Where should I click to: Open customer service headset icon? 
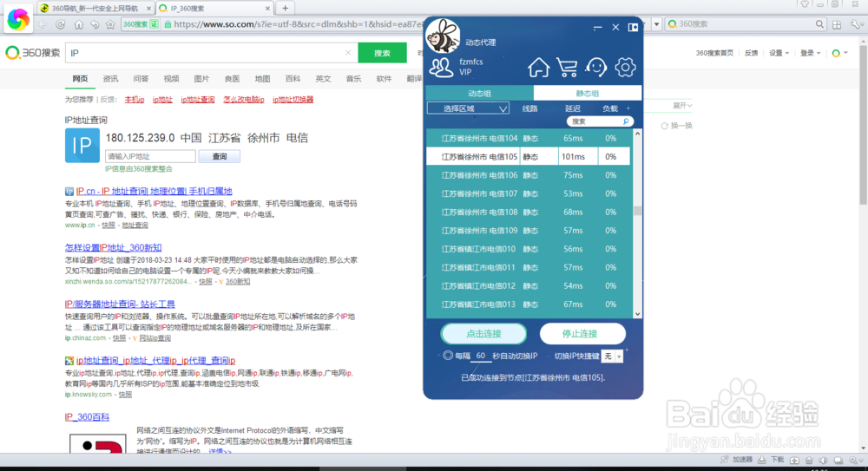pos(596,68)
